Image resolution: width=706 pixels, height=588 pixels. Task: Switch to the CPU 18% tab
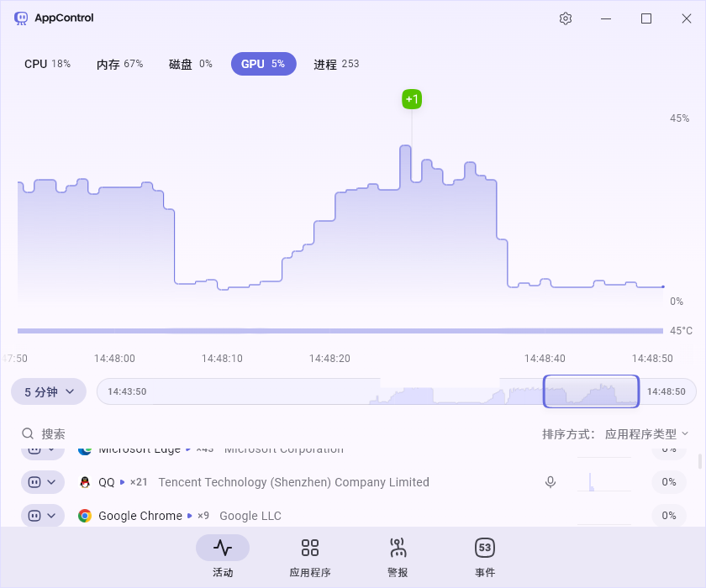click(x=47, y=64)
